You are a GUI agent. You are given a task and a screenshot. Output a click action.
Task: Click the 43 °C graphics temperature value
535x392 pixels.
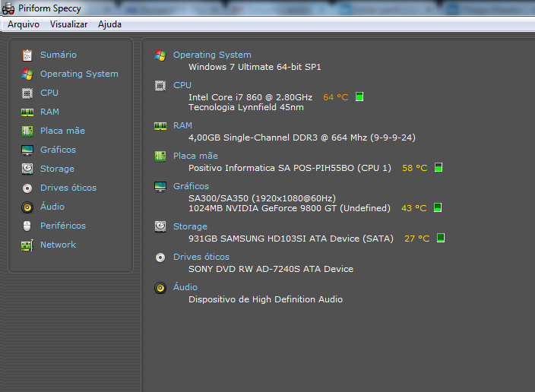coord(414,208)
